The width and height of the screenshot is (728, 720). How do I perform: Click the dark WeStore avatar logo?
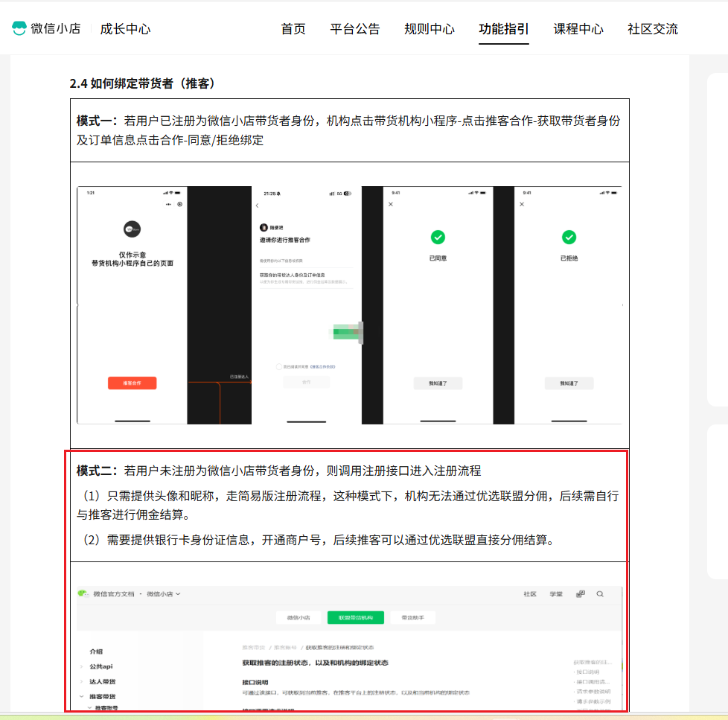tap(132, 229)
